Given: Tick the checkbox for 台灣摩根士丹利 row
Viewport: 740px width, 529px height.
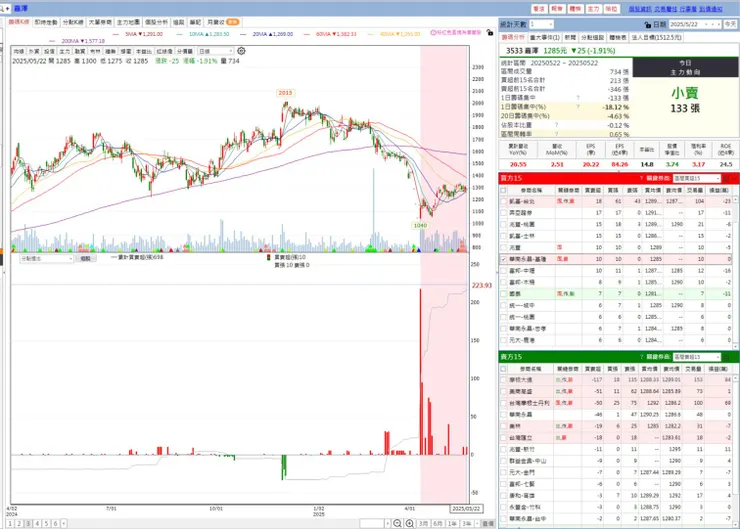Looking at the screenshot, I should 503,403.
